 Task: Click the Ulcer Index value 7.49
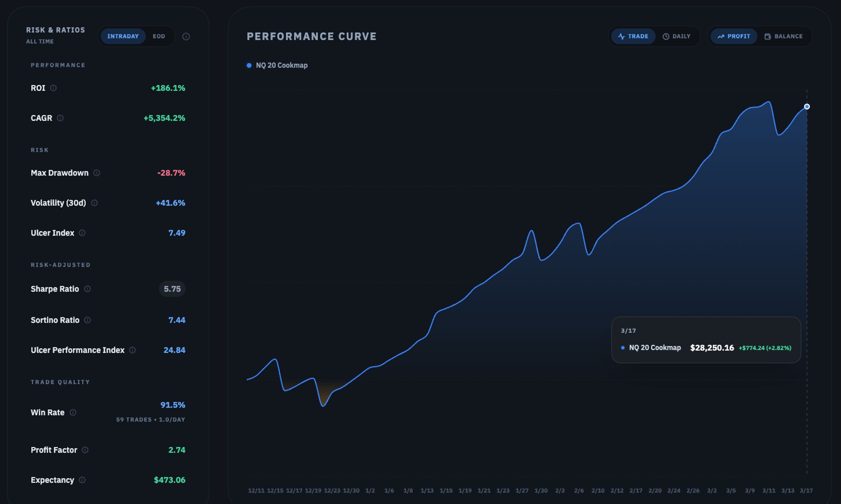[177, 233]
